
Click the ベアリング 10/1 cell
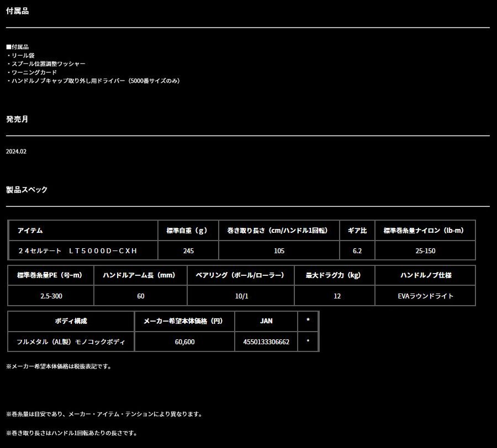point(240,296)
